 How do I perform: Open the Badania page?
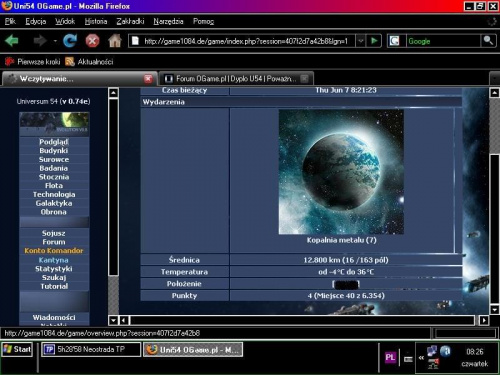click(54, 168)
